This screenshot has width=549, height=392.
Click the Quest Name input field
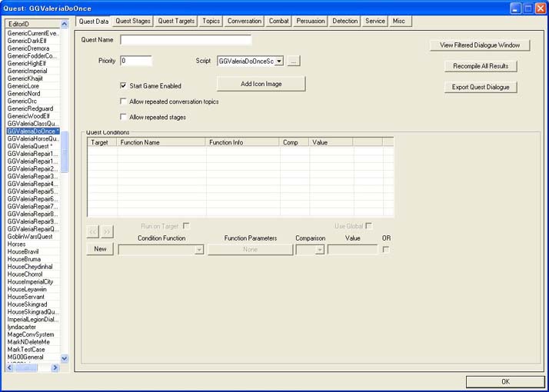tap(185, 40)
